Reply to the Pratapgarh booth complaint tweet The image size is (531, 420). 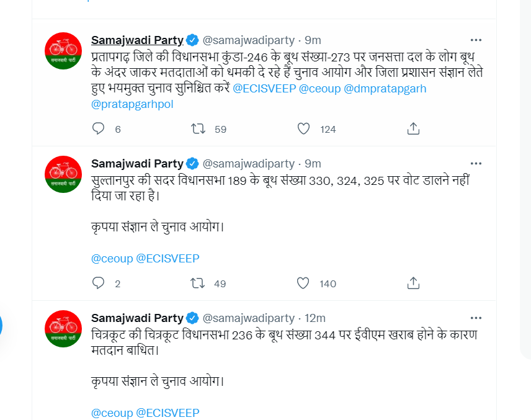99,128
